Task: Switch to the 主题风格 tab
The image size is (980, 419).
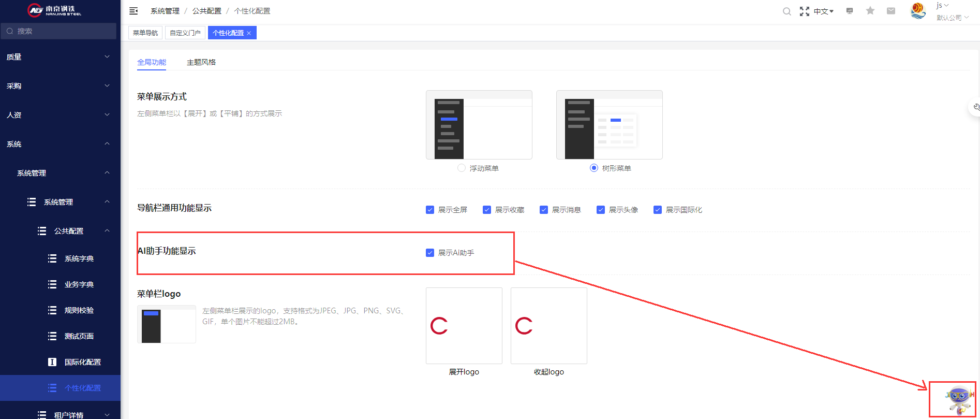Action: click(x=201, y=62)
